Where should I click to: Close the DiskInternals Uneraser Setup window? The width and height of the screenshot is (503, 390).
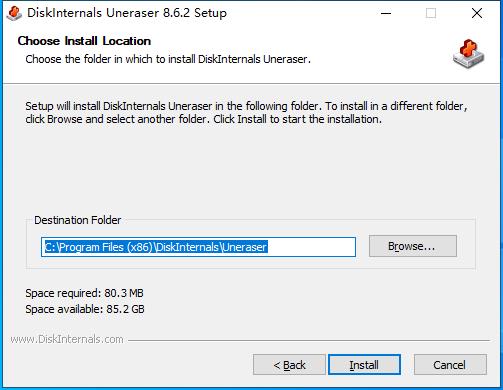[477, 13]
